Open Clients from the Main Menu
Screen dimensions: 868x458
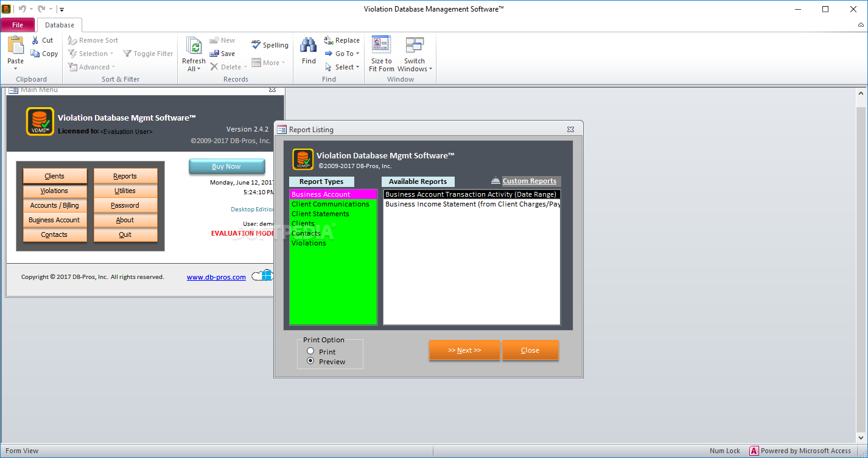click(55, 176)
